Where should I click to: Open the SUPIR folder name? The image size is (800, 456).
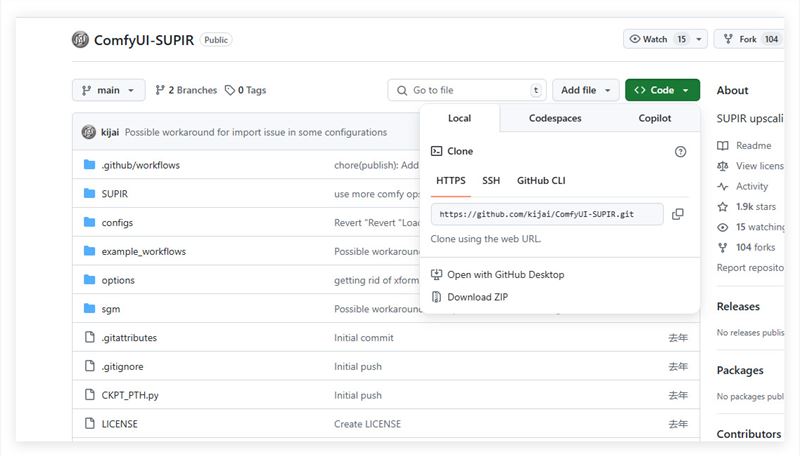(x=115, y=194)
